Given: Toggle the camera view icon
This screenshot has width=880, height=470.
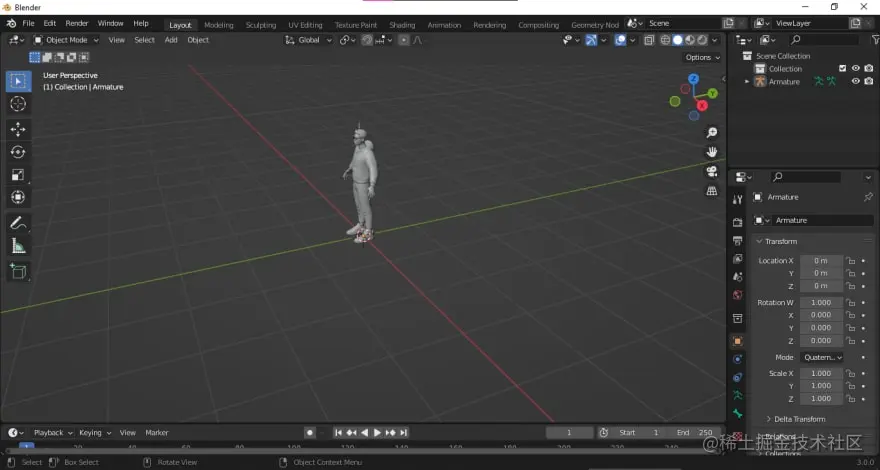Looking at the screenshot, I should click(712, 171).
